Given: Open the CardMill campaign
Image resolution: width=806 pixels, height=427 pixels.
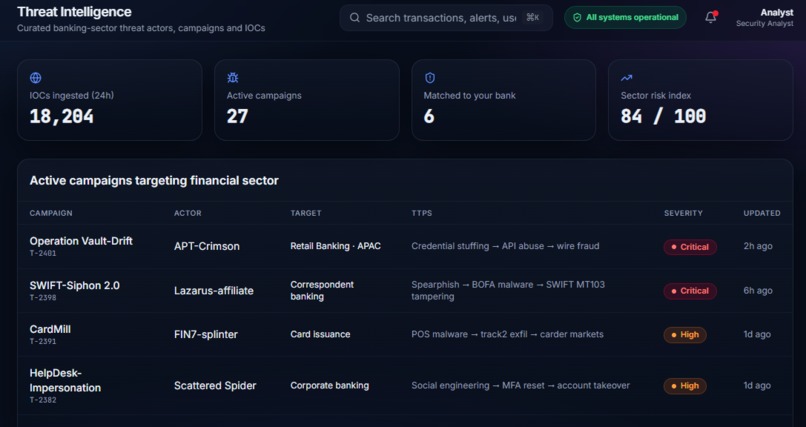Looking at the screenshot, I should 50,329.
